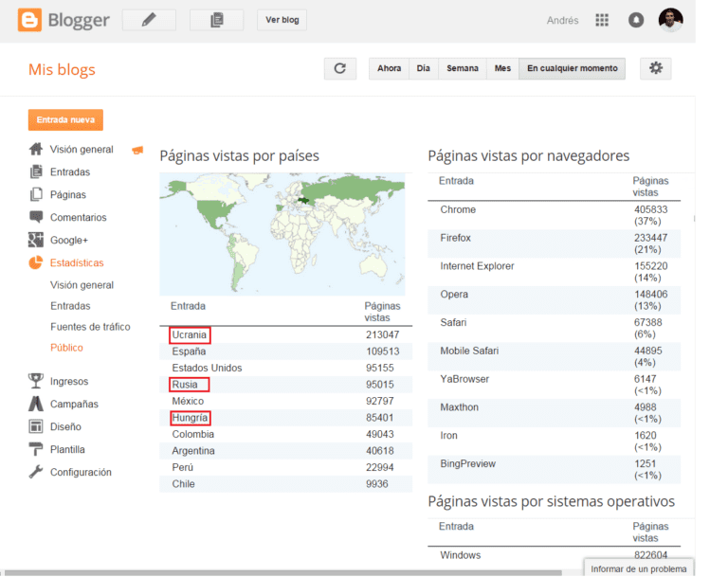This screenshot has width=728, height=577.
Task: Click the Entradas document icon
Action: coord(36,171)
